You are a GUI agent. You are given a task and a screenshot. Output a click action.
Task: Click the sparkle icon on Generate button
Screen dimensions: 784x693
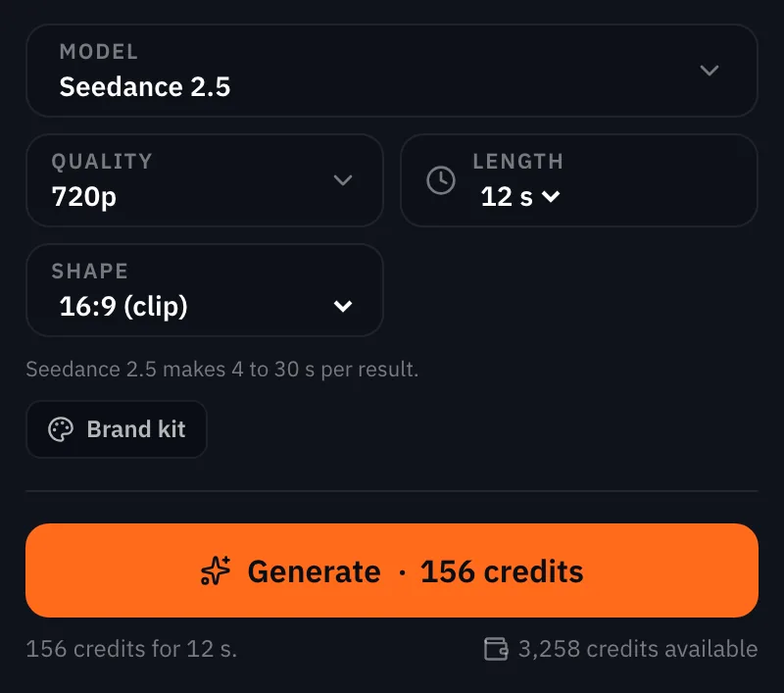tap(216, 570)
